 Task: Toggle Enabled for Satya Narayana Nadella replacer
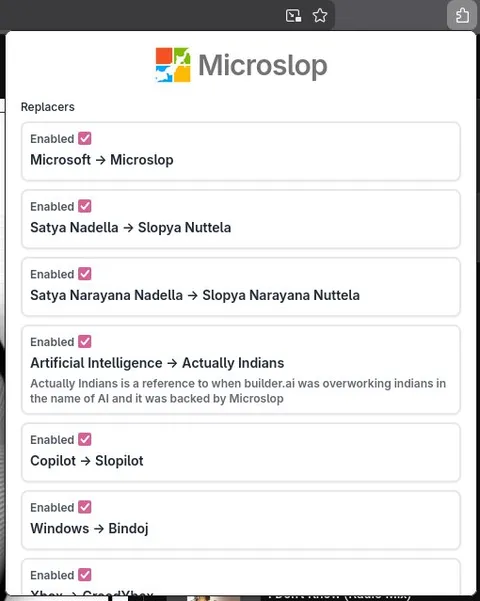[x=85, y=274]
